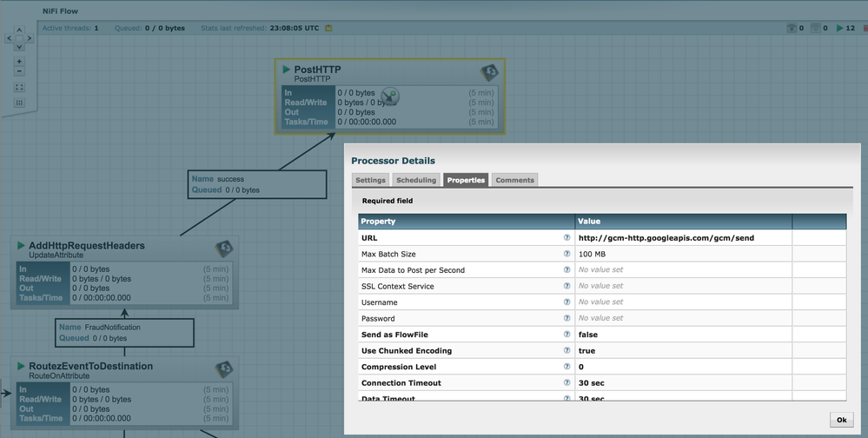Zoom out on the canvas with minus button
The height and width of the screenshot is (438, 868).
tap(19, 71)
